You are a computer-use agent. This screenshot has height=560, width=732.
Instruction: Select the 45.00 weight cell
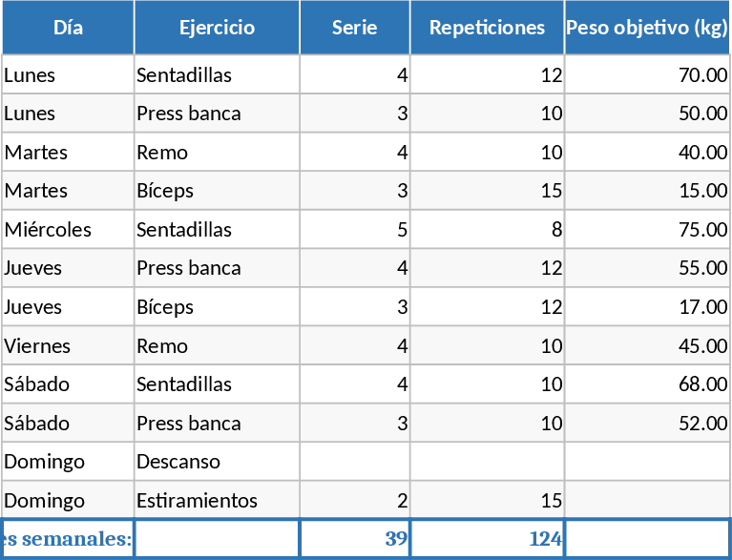(x=647, y=346)
